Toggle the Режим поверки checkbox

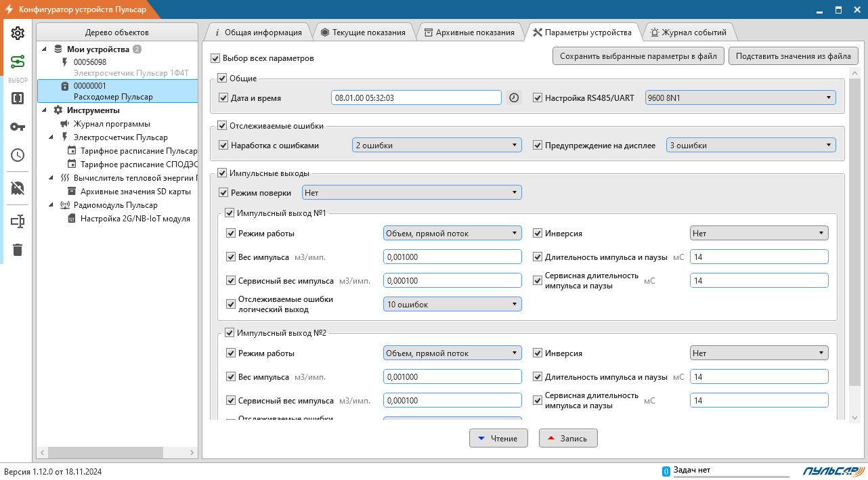(x=224, y=193)
